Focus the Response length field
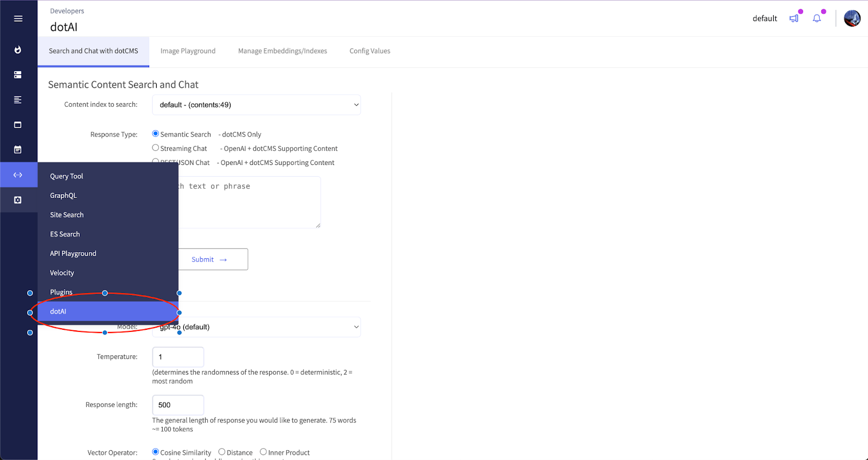Image resolution: width=868 pixels, height=460 pixels. click(x=178, y=405)
